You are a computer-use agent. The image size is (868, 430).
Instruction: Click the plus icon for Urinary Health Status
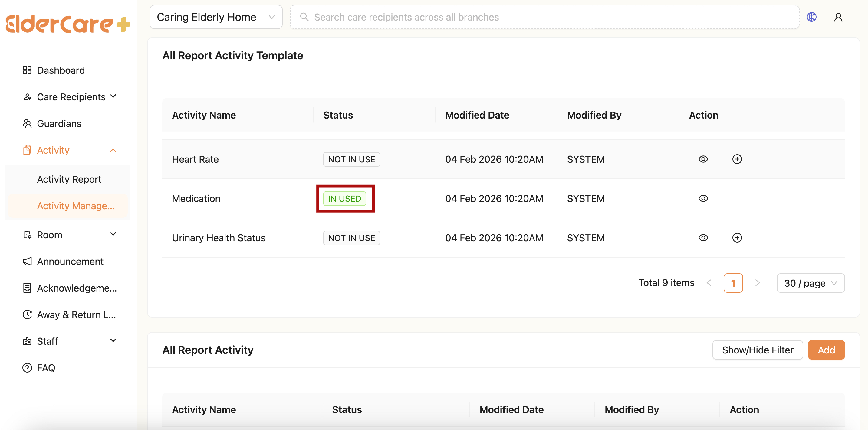coord(737,238)
